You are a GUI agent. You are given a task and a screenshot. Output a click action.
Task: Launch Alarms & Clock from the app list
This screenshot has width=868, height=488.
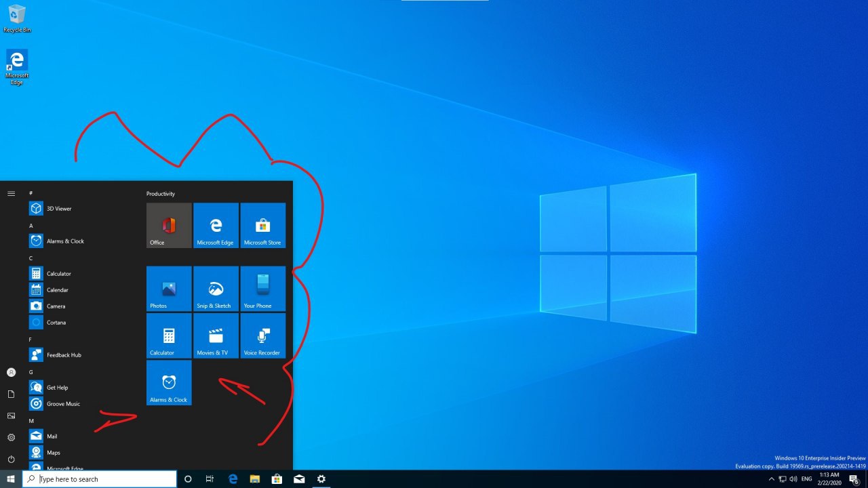81,241
